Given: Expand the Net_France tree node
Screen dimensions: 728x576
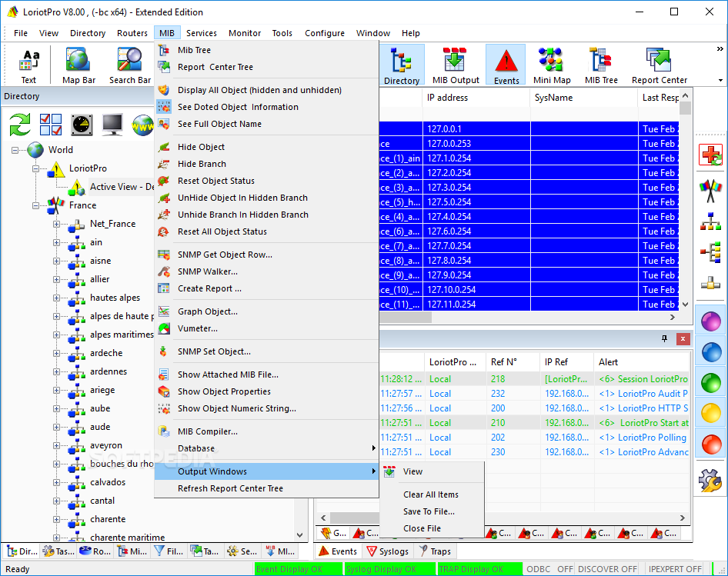Looking at the screenshot, I should click(x=57, y=225).
